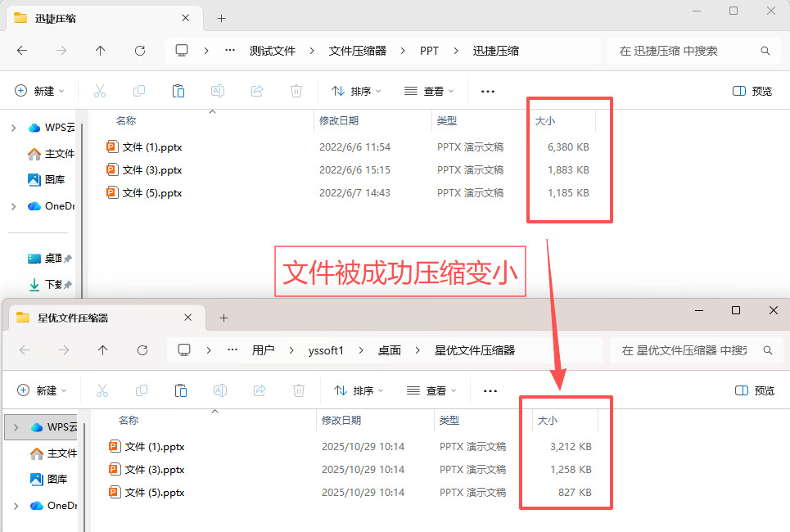Expand WPS云 tree node in 星优文件压缩器 sidebar
Screen dimensions: 790x532
(x=16, y=427)
